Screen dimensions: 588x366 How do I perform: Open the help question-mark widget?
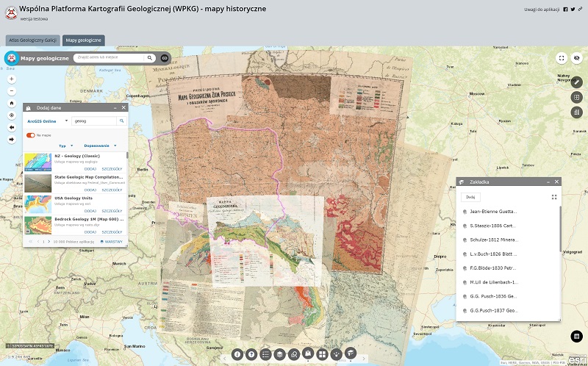(251, 354)
